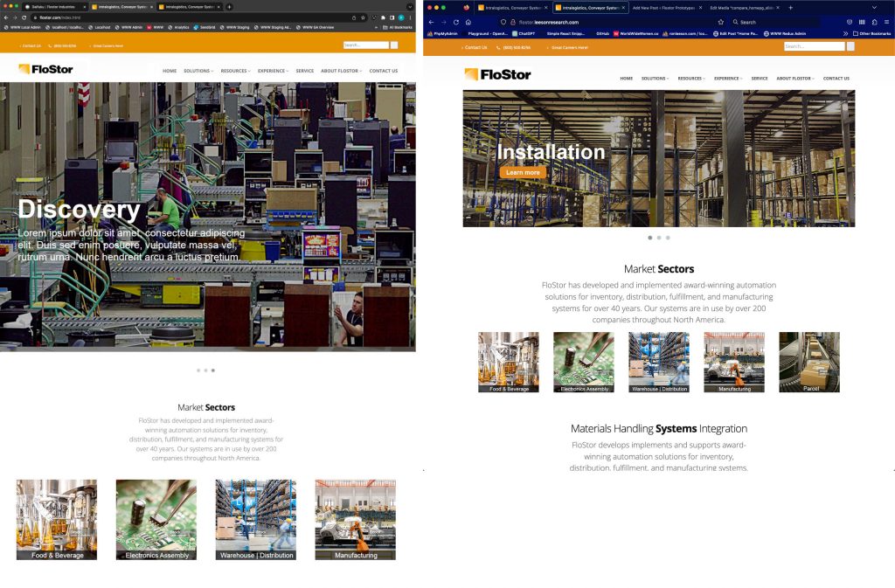
Task: Select the third slide dot under the Discovery banner
Action: pyautogui.click(x=213, y=370)
